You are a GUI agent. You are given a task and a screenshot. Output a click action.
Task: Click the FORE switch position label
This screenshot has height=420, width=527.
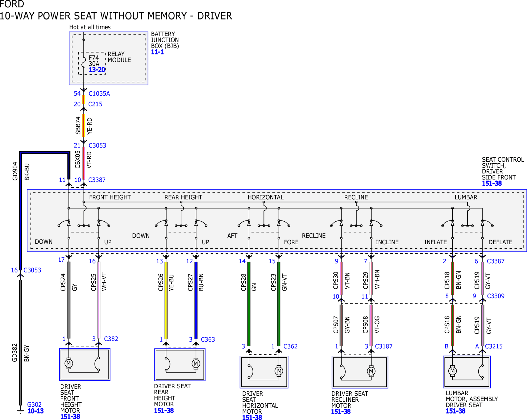pos(291,242)
